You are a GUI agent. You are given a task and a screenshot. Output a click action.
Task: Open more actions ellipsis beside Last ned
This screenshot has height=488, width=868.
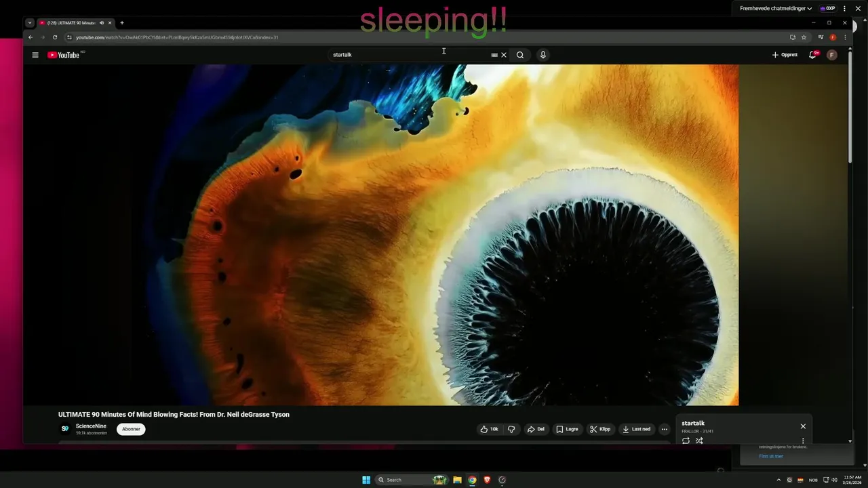[x=665, y=429]
